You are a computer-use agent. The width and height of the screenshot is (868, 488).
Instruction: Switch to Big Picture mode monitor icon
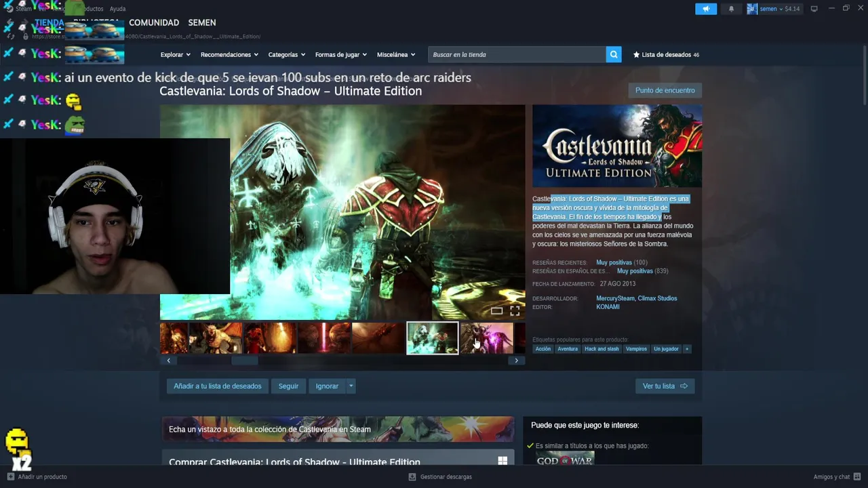(x=814, y=9)
